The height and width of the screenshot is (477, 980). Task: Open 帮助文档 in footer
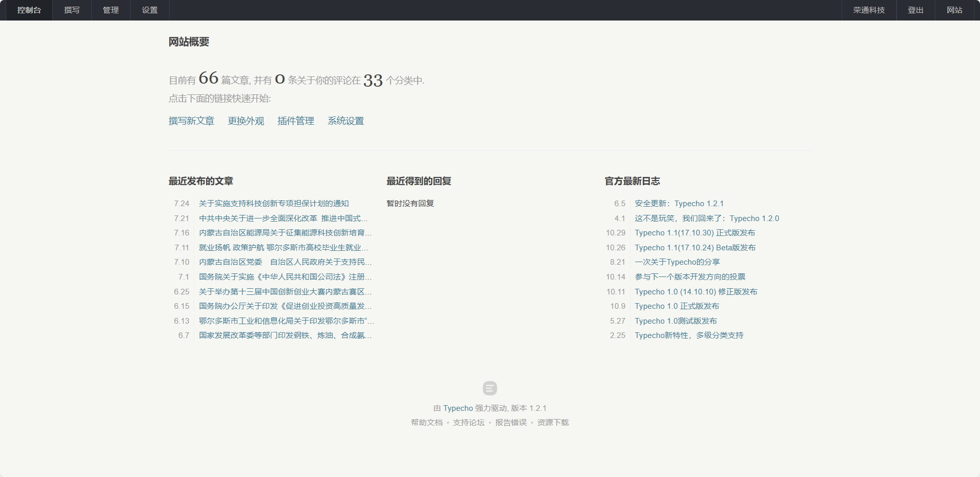pos(427,423)
